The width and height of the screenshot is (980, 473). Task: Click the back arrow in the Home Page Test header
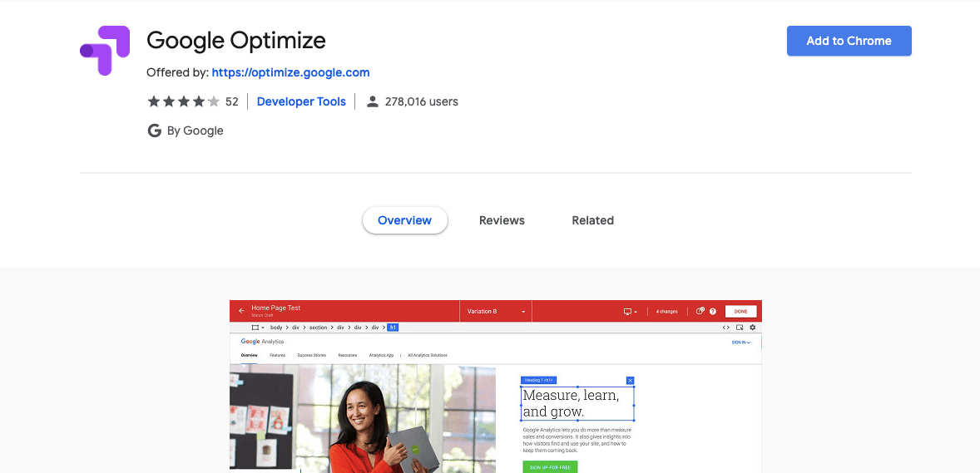[x=241, y=311]
